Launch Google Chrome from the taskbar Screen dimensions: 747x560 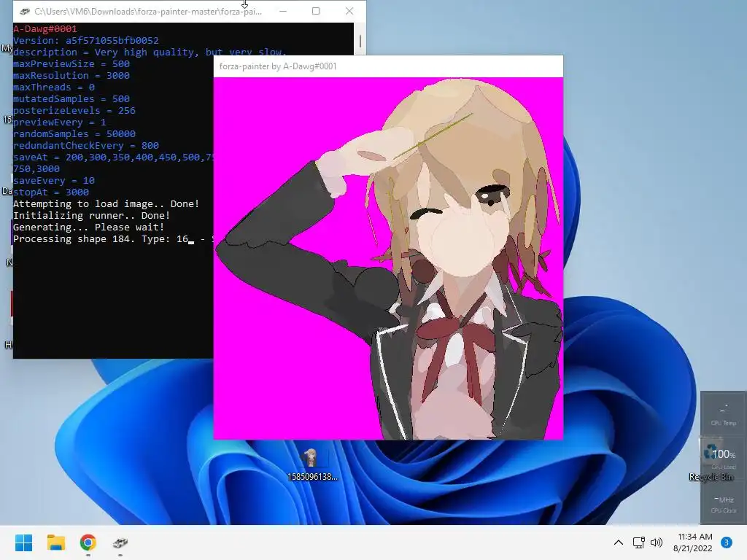(88, 542)
